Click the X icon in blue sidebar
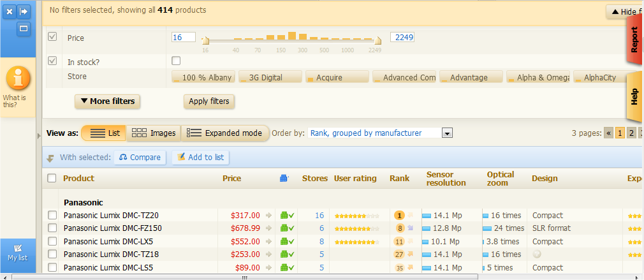This screenshot has width=644, height=280. [x=10, y=11]
